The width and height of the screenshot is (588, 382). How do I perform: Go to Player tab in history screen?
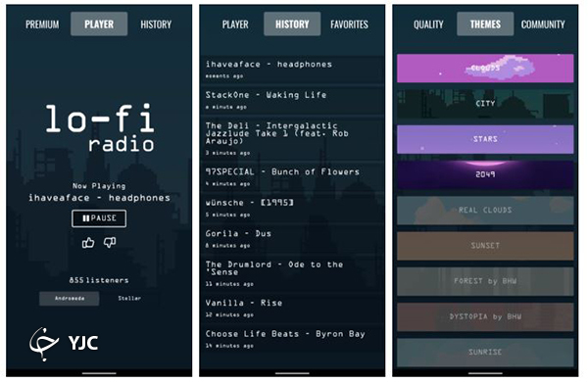235,24
